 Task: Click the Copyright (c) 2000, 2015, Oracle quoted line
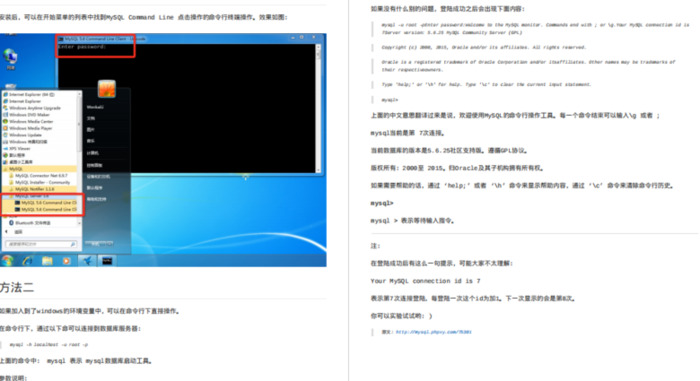[x=483, y=47]
